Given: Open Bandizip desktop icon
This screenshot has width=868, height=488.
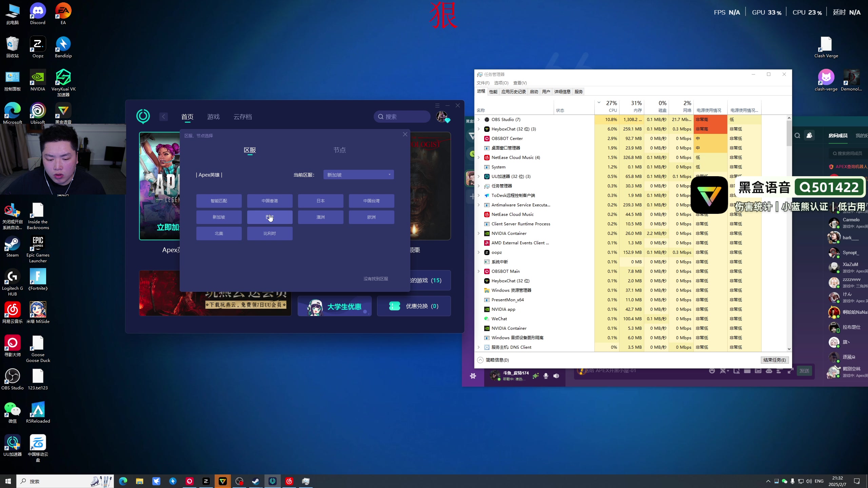Looking at the screenshot, I should tap(63, 47).
